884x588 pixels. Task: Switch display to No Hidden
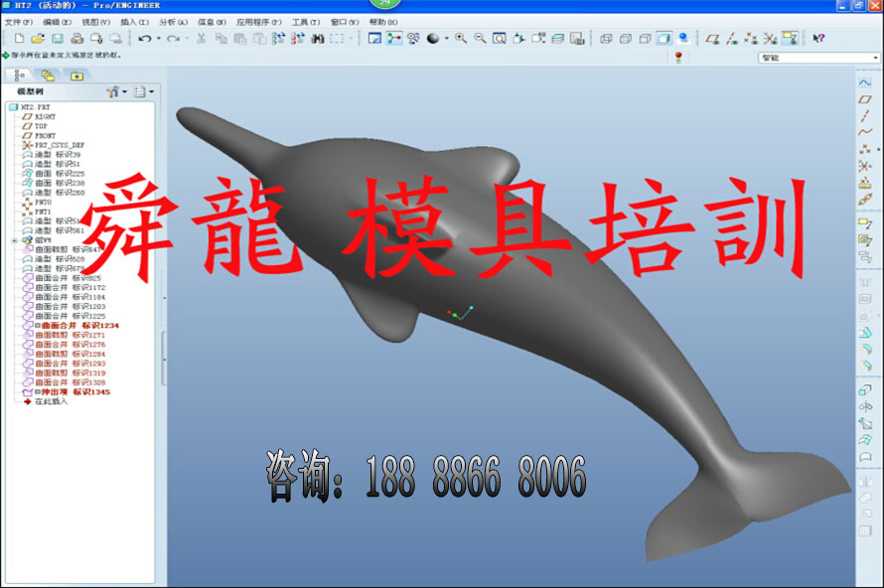[x=645, y=39]
